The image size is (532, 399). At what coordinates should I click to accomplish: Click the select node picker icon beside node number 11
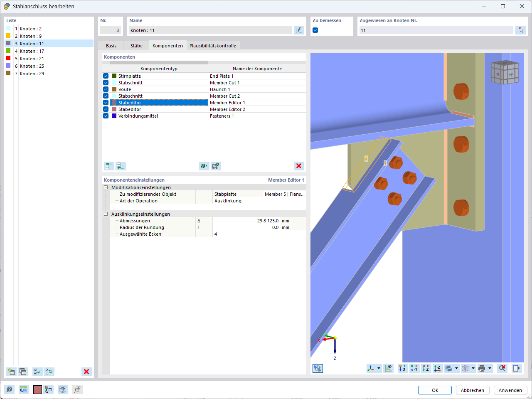520,30
